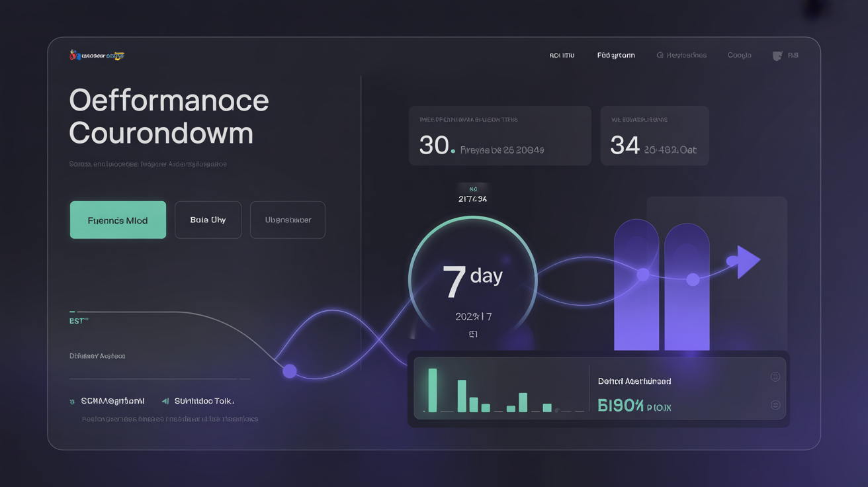Click the green Fuennds Mlod button
868x487 pixels.
(x=118, y=220)
